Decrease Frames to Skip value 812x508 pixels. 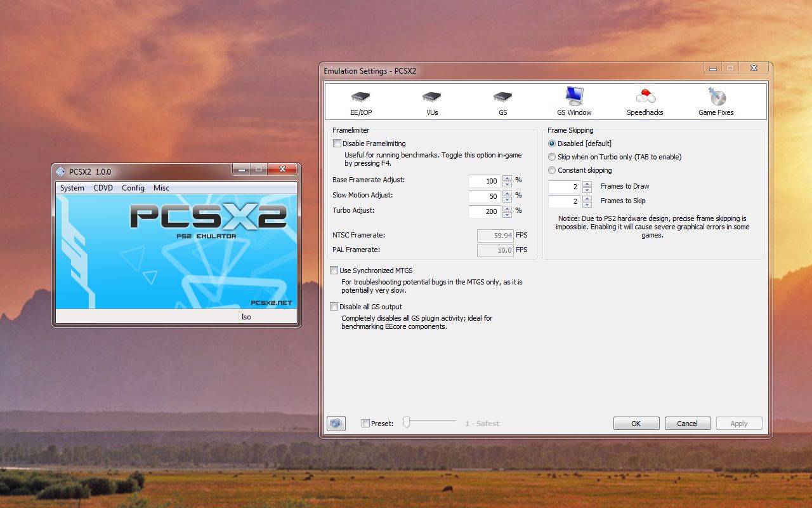point(587,204)
